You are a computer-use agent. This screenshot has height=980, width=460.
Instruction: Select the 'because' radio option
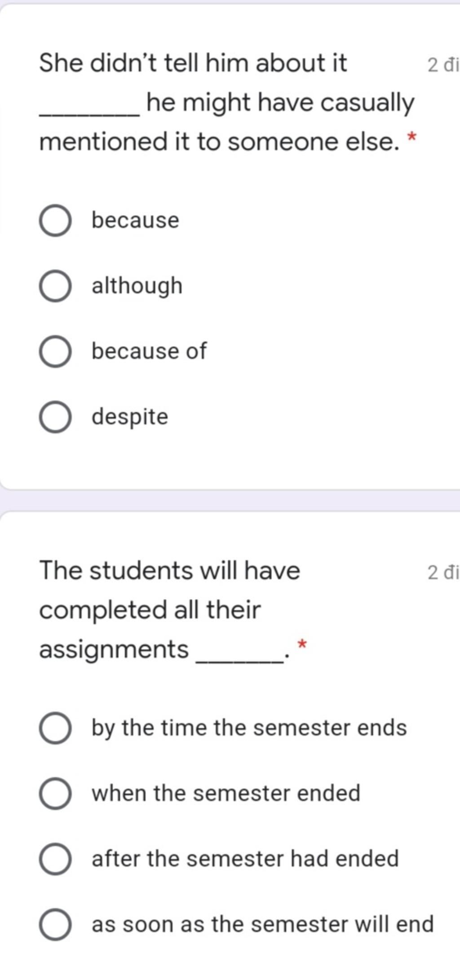tap(55, 221)
